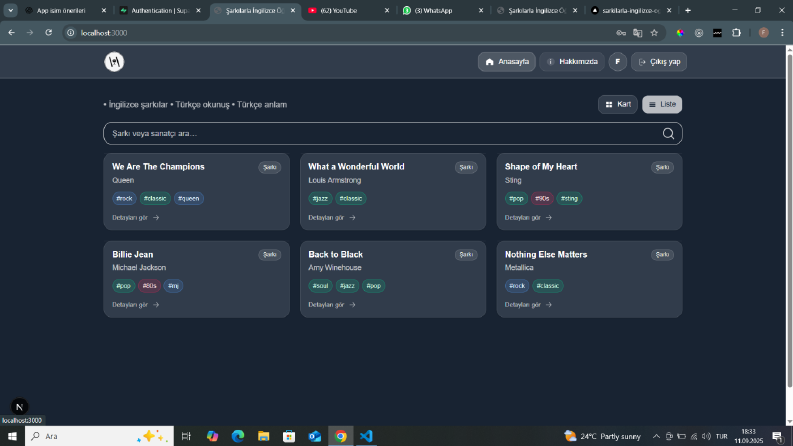Select the #soul tag
This screenshot has width=793, height=446.
coord(320,286)
